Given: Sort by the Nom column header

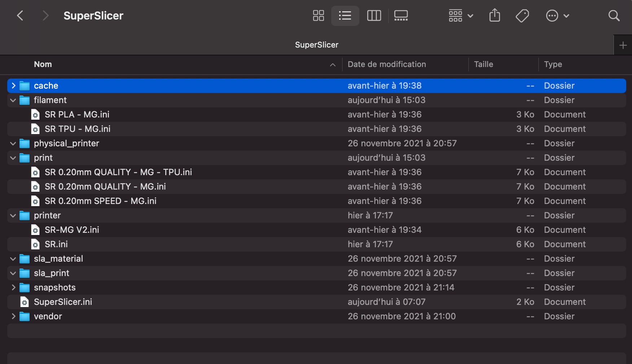Looking at the screenshot, I should [43, 64].
